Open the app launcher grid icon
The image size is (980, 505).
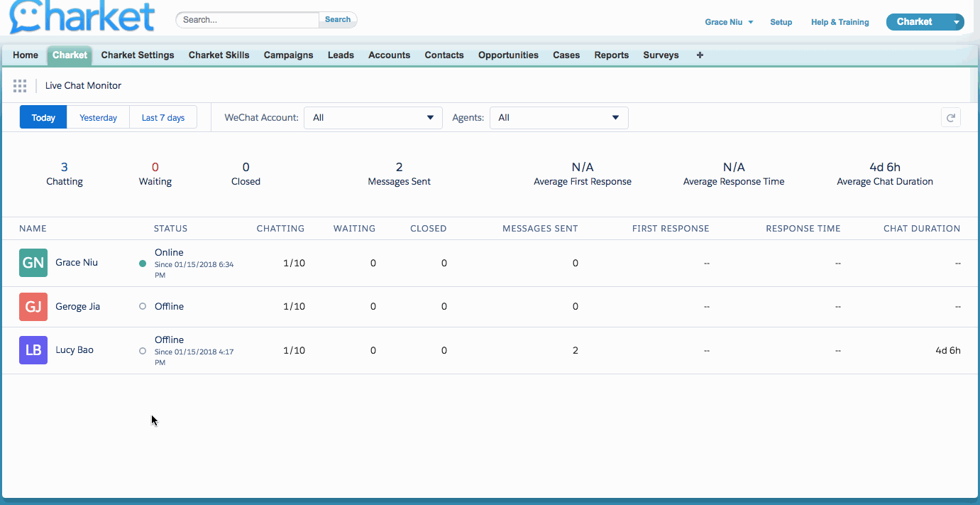tap(20, 86)
